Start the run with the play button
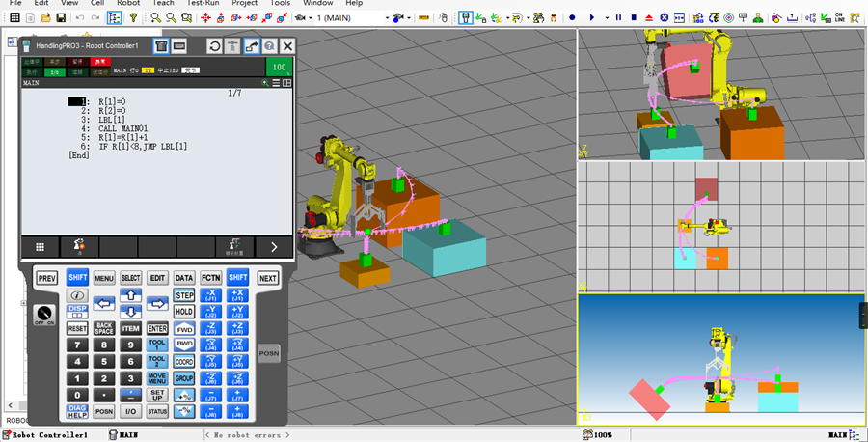The image size is (868, 442). [592, 17]
